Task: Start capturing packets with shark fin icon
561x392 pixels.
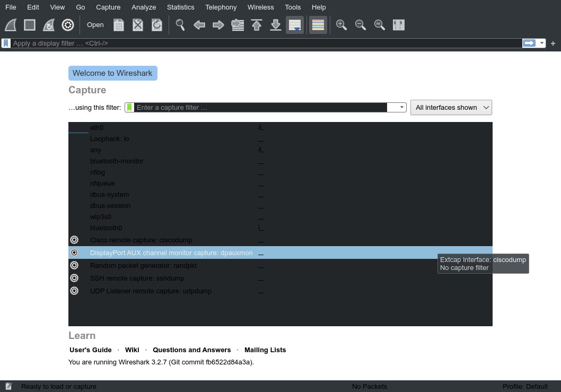Action: [x=11, y=25]
